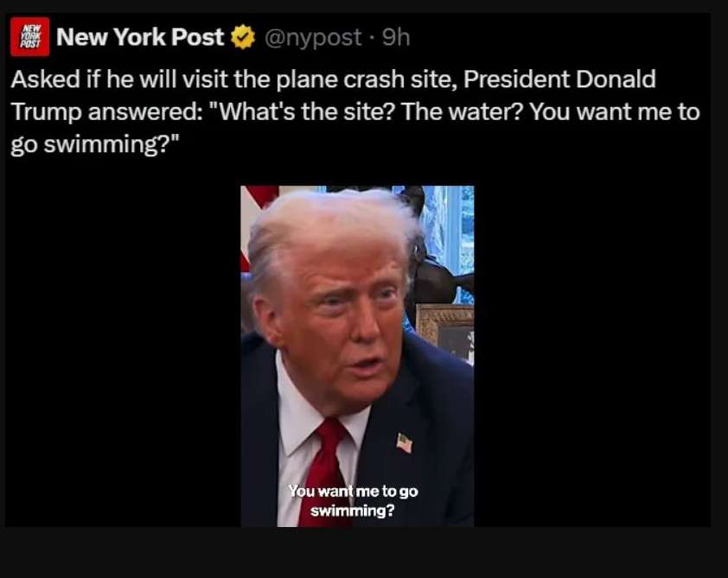This screenshot has height=578, width=728.
Task: Click the "President Donald" words in tweet
Action: [x=559, y=79]
